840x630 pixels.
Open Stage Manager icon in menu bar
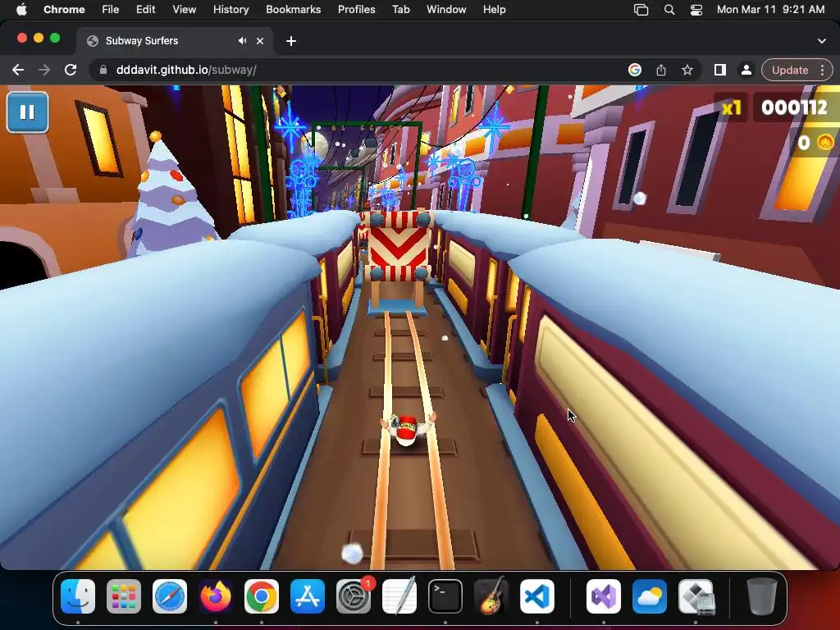point(641,9)
